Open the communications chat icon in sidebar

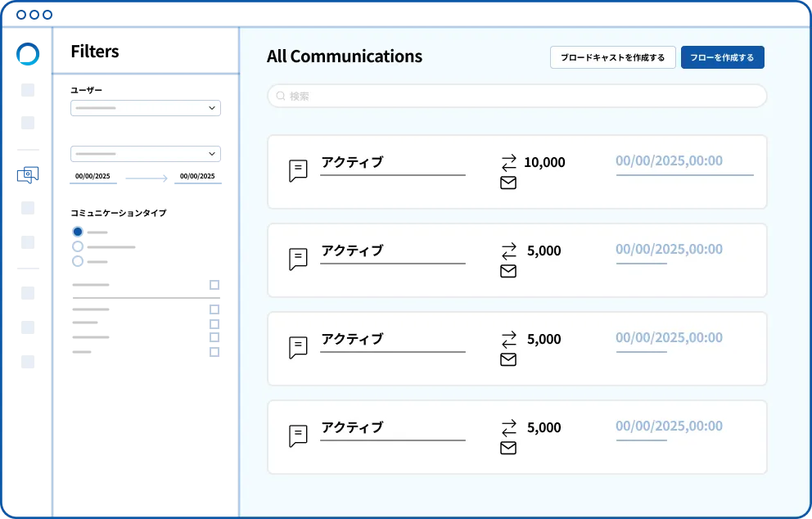[x=28, y=175]
